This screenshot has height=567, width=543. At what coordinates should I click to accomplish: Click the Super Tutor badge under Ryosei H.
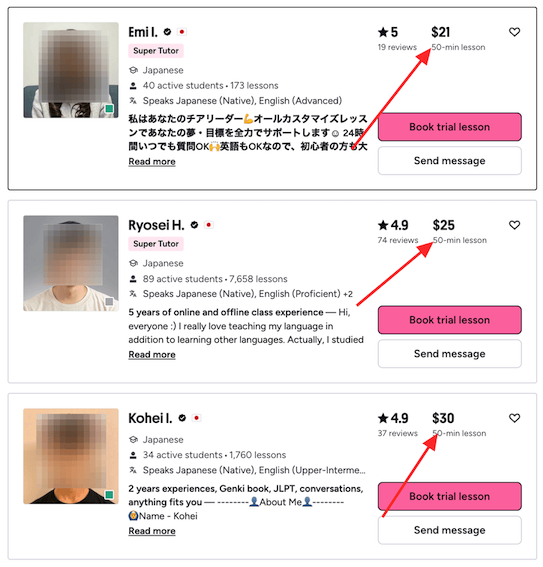tap(156, 244)
